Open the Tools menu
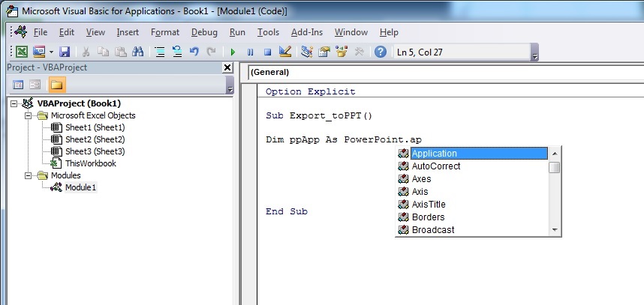The image size is (644, 305). 268,32
